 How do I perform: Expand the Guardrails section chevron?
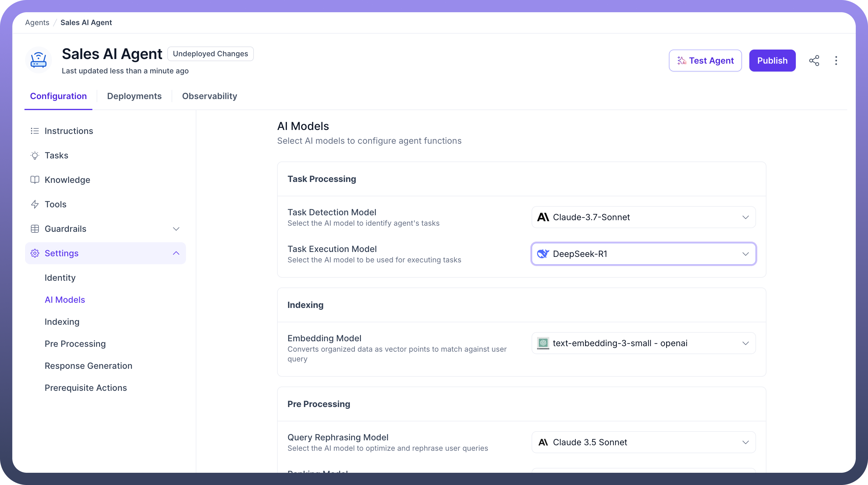coord(176,229)
